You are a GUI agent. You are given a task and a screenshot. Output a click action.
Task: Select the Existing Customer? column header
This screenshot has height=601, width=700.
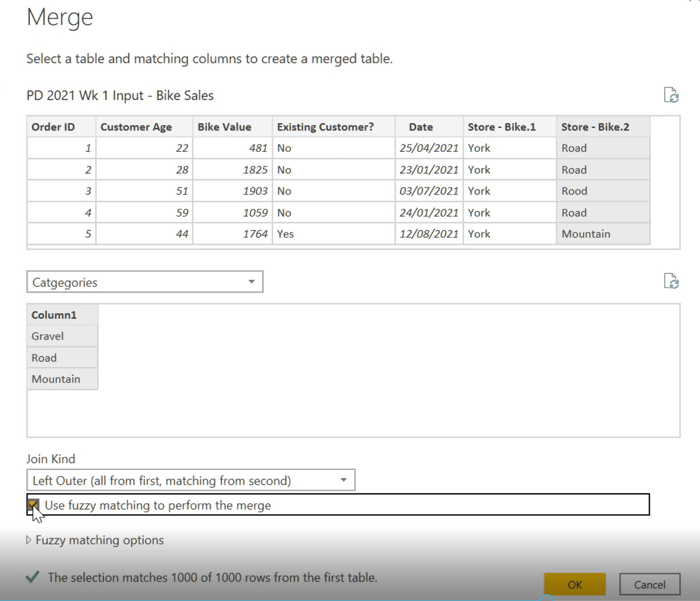pos(333,127)
